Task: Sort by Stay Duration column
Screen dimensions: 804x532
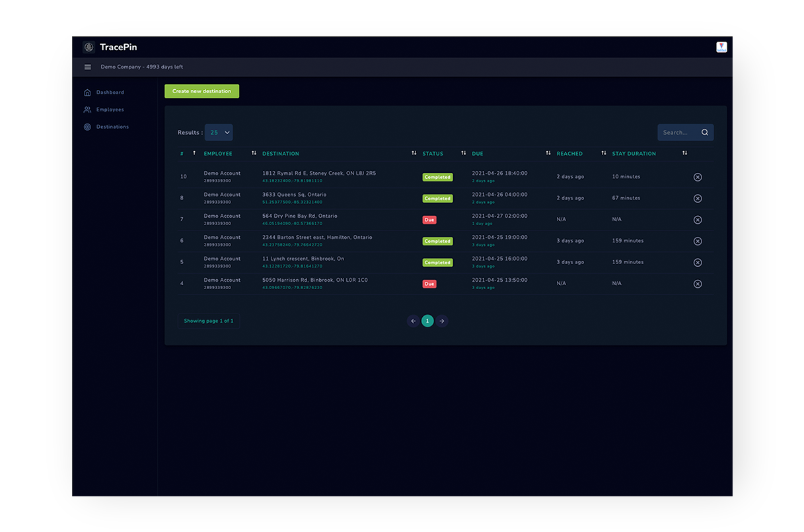Action: pos(684,154)
